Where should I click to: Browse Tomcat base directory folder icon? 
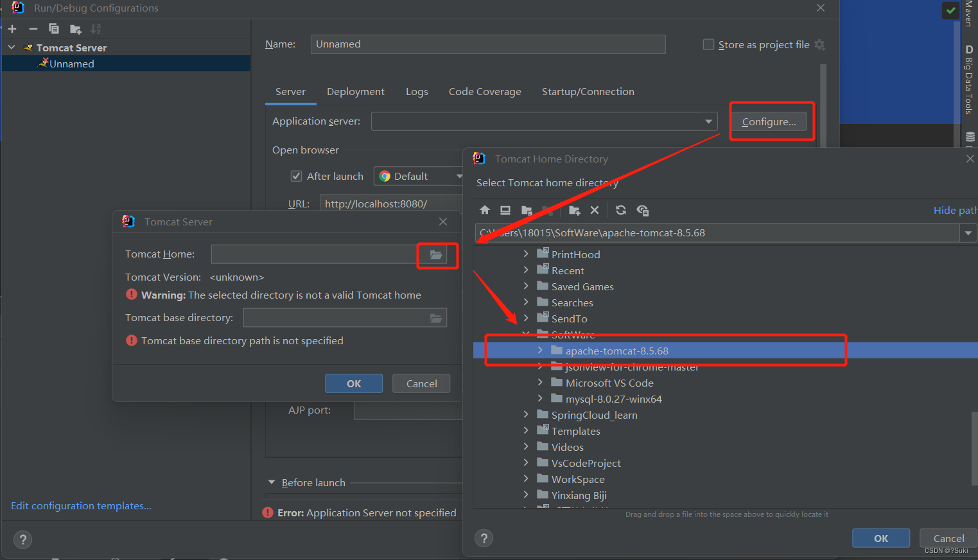[x=436, y=318]
